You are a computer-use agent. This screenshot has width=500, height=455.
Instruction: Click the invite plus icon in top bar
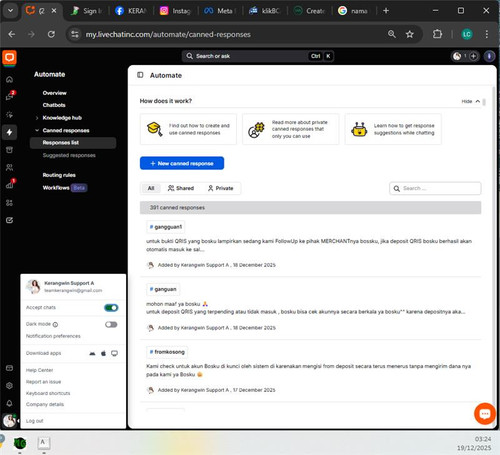click(473, 56)
